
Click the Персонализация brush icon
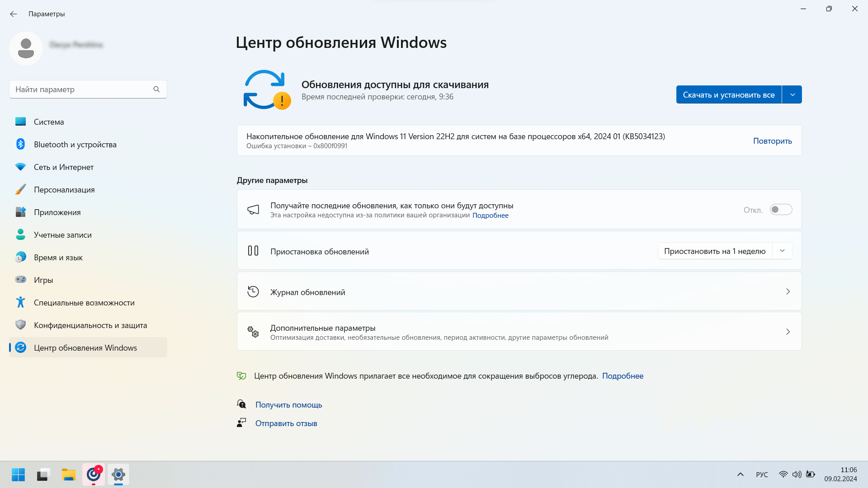coord(20,189)
